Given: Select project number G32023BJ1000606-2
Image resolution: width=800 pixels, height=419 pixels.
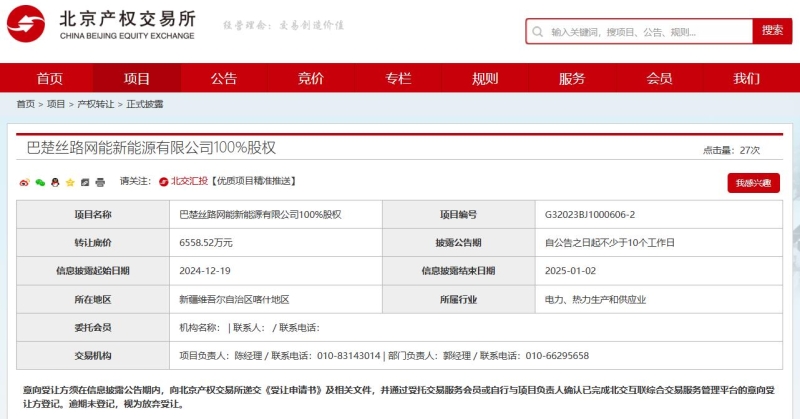Looking at the screenshot, I should click(x=590, y=214).
